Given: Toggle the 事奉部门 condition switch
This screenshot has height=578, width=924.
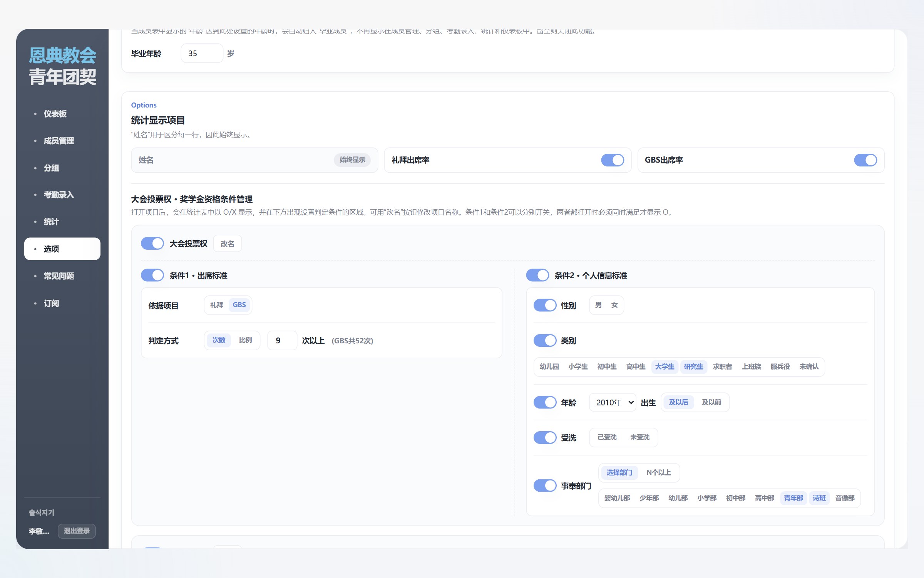Looking at the screenshot, I should pyautogui.click(x=545, y=486).
